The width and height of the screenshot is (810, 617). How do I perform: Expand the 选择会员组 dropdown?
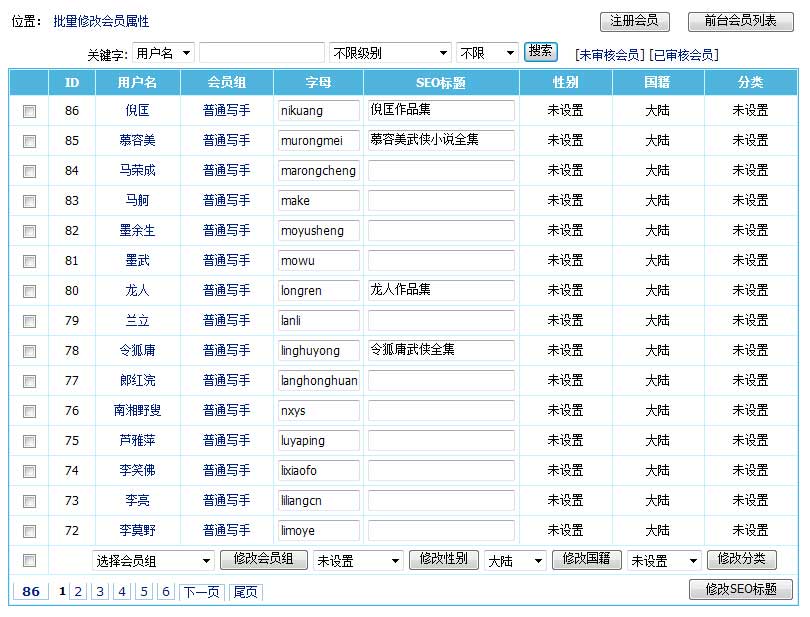click(x=153, y=561)
